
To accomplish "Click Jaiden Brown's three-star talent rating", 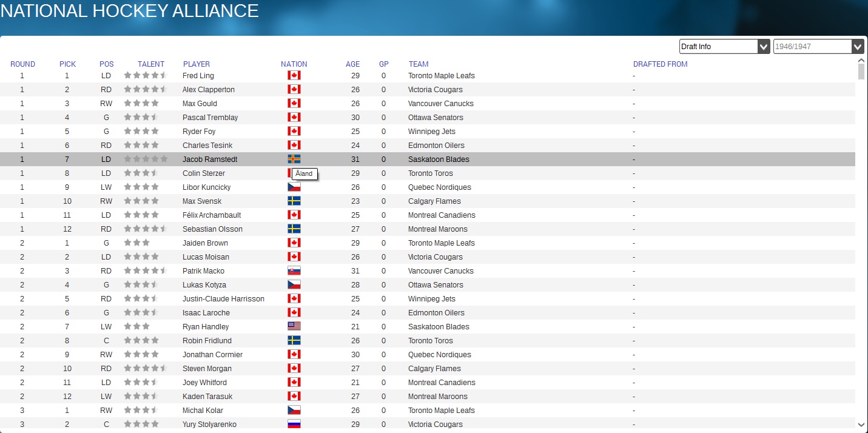I will 136,243.
